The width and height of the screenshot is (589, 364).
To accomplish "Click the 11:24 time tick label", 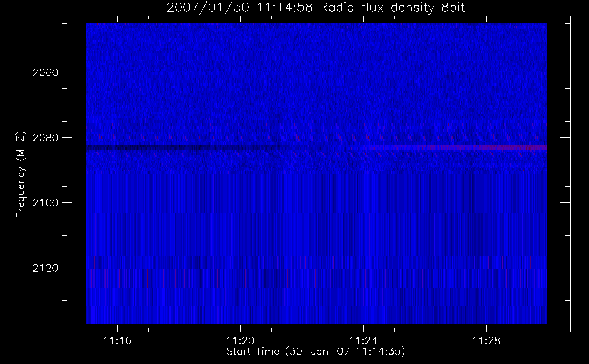I will point(363,341).
